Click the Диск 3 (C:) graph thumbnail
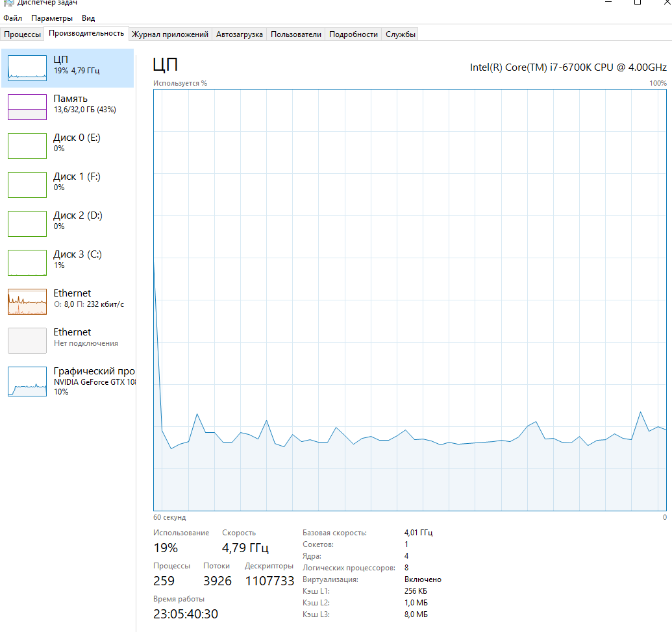This screenshot has width=672, height=632. (27, 263)
